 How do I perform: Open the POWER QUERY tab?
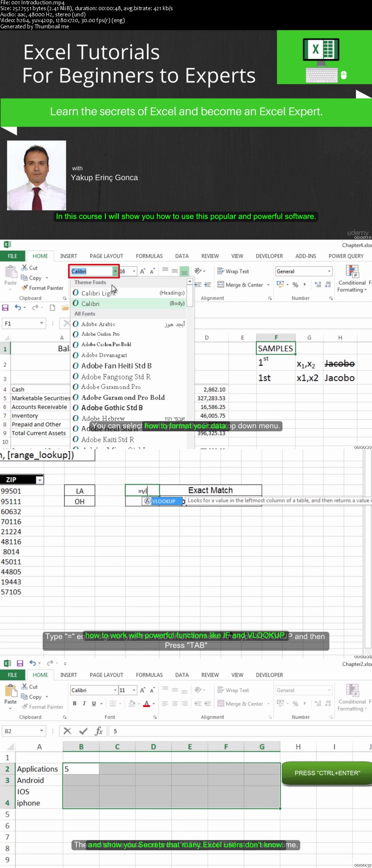346,256
